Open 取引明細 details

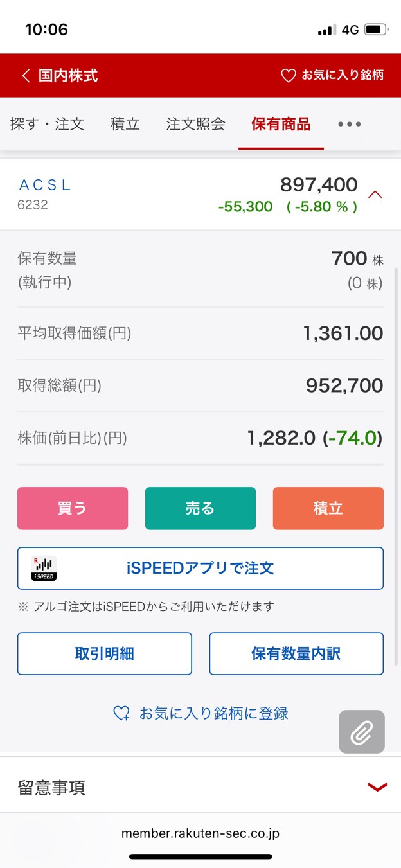(105, 654)
